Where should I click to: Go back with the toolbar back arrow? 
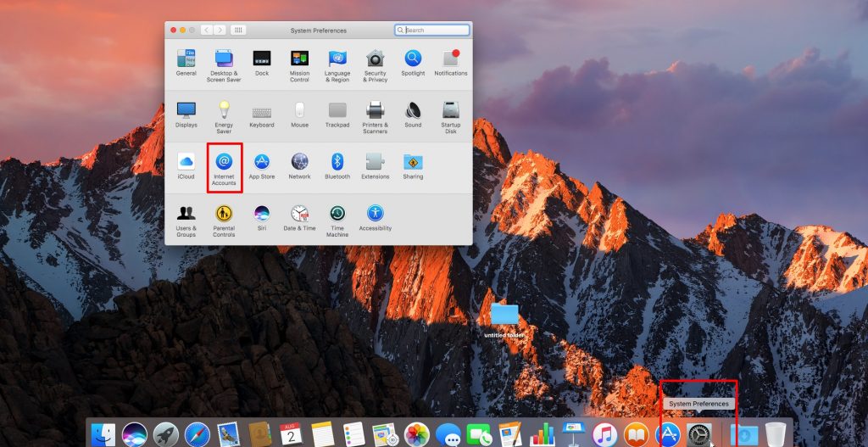207,30
